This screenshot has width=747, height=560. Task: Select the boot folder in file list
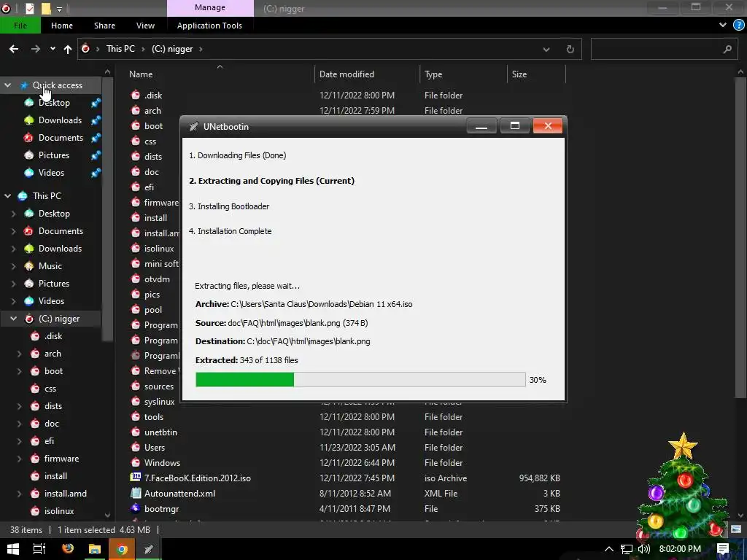pos(153,125)
